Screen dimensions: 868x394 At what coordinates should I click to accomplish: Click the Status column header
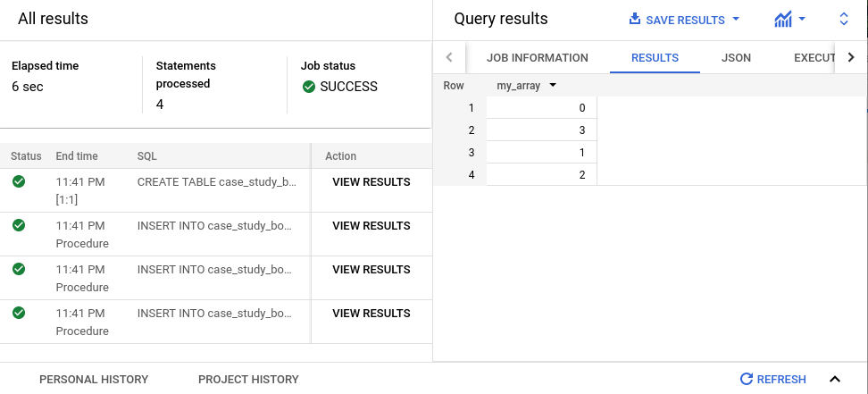coord(26,156)
